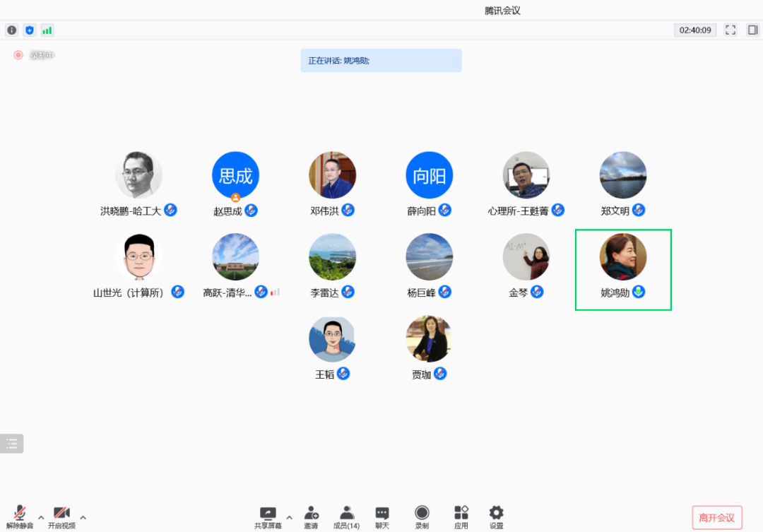Open the Invite (邀请) icon
763x532 pixels.
[x=311, y=517]
